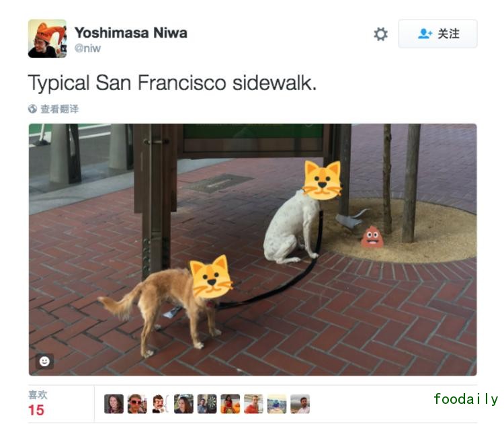Open the 喜欢 15 likes count
Viewport: 504px width, 424px height.
[38, 403]
